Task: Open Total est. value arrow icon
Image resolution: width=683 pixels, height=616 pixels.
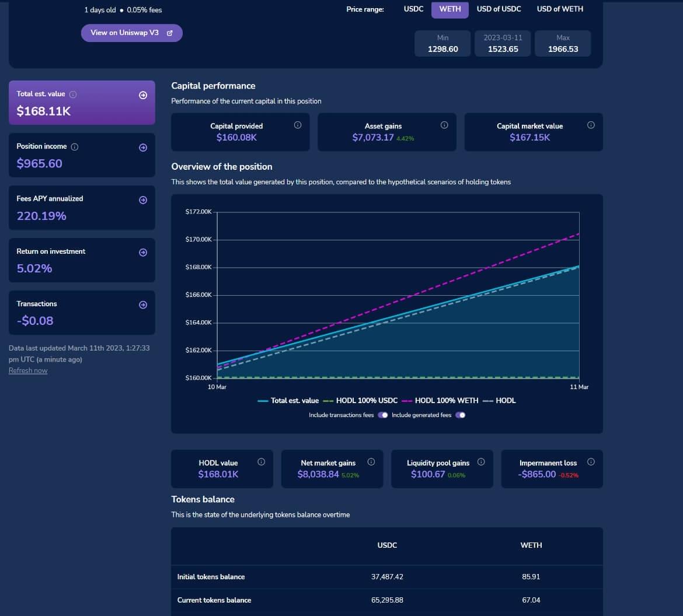Action: coord(143,95)
